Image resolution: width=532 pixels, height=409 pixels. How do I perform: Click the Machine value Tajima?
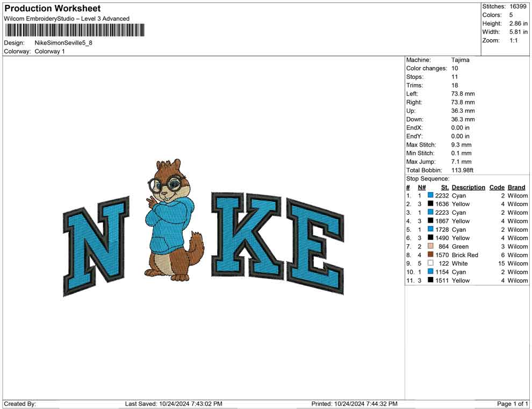(460, 60)
